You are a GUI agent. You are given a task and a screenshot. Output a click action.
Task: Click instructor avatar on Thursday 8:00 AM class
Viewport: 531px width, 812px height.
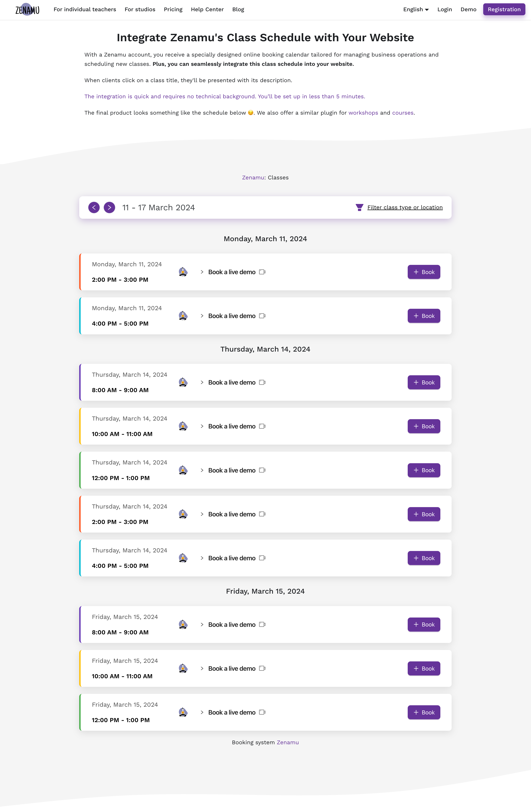pyautogui.click(x=183, y=382)
